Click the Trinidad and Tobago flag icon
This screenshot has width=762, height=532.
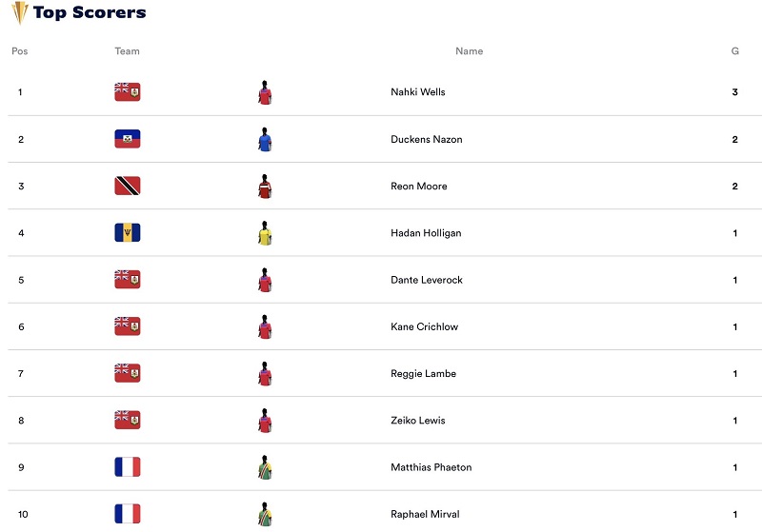click(128, 186)
